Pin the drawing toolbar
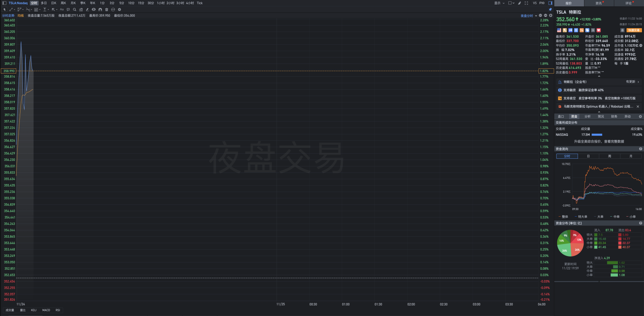 click(550, 9)
